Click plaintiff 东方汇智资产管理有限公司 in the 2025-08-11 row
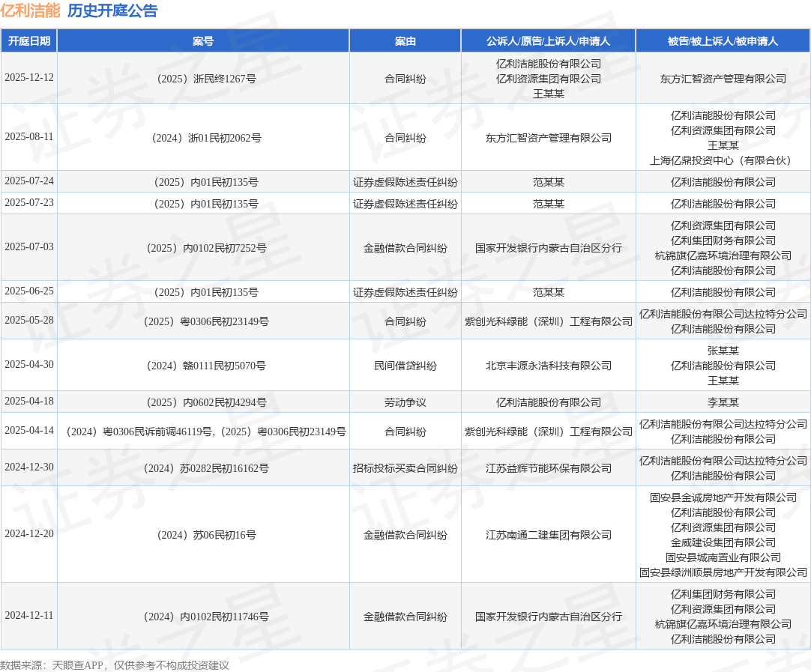The height and width of the screenshot is (672, 811). (548, 138)
